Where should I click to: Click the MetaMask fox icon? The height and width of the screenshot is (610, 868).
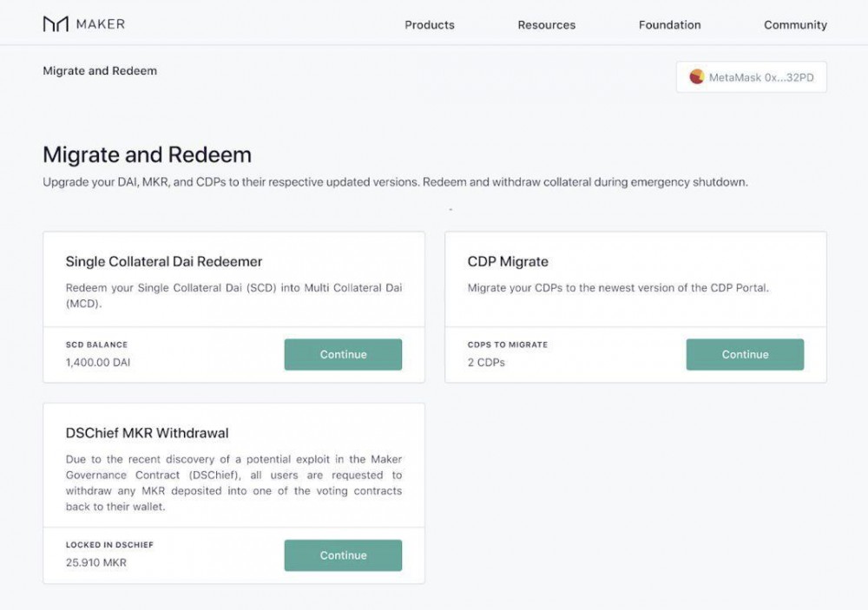[696, 77]
